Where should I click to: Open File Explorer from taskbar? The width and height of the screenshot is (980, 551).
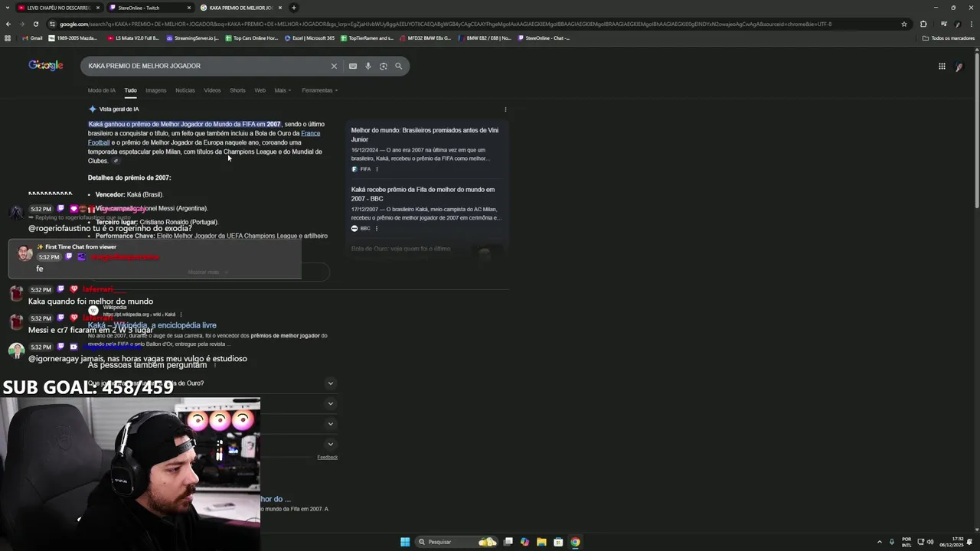click(x=541, y=542)
